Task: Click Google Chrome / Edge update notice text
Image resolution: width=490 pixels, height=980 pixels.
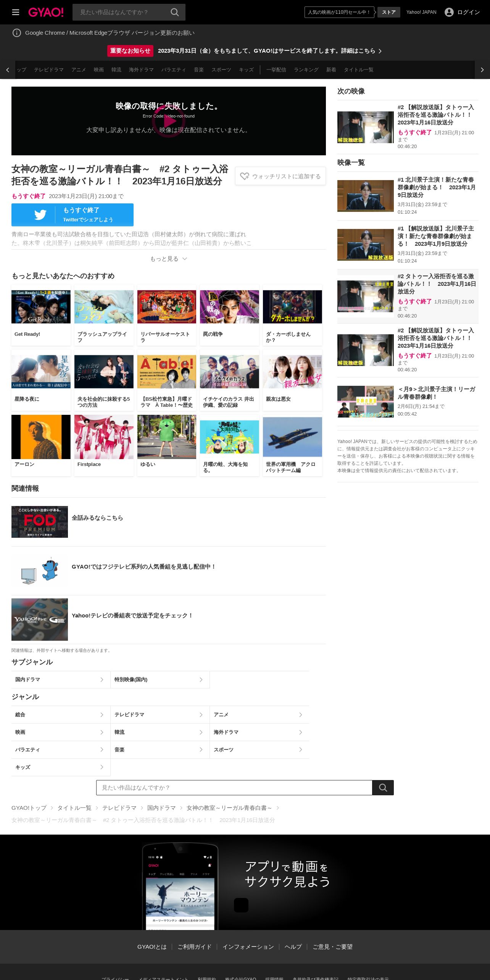Action: click(110, 33)
